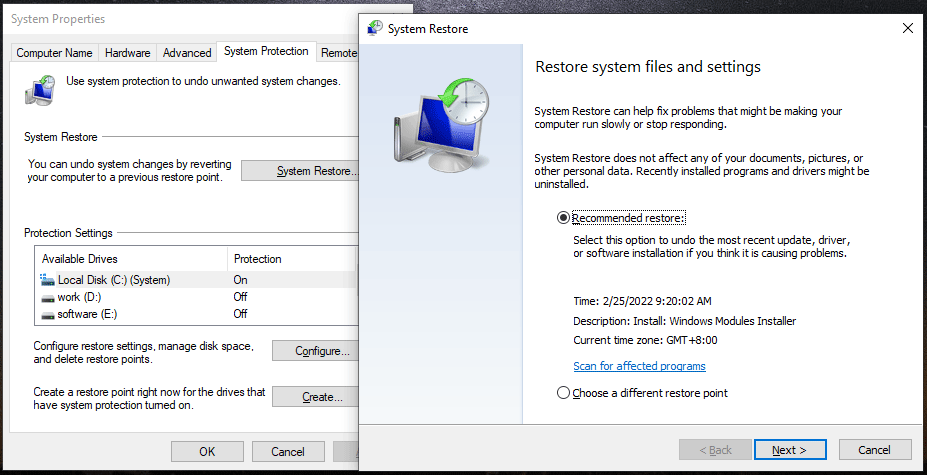927x475 pixels.
Task: Click the Available Drives column header
Action: [132, 258]
